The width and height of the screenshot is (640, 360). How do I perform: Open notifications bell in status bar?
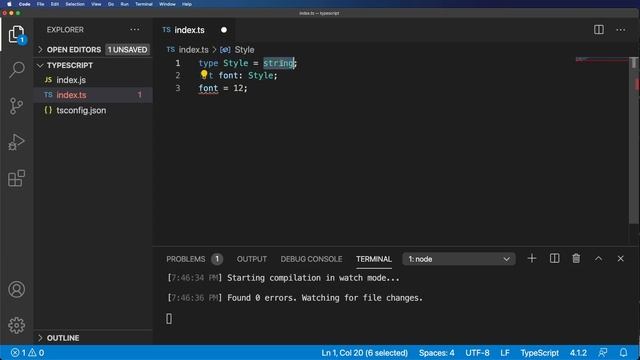point(623,353)
